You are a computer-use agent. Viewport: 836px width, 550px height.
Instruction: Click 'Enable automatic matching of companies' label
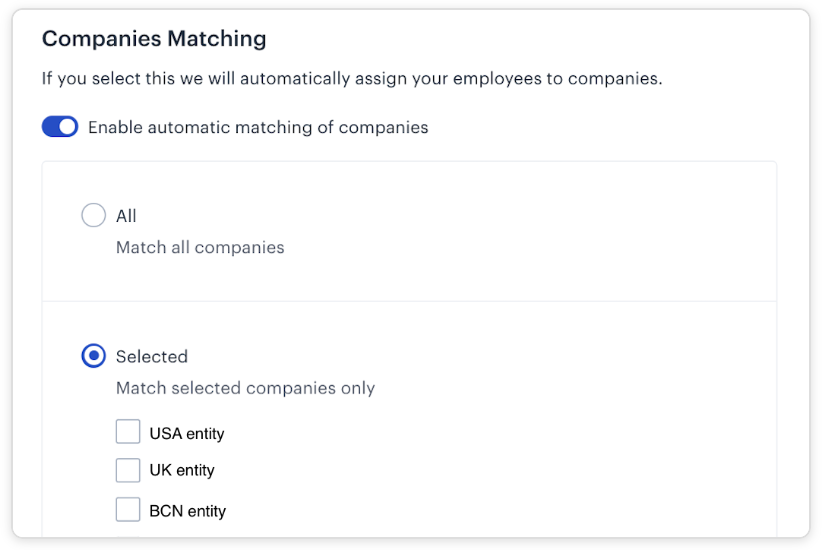[258, 127]
